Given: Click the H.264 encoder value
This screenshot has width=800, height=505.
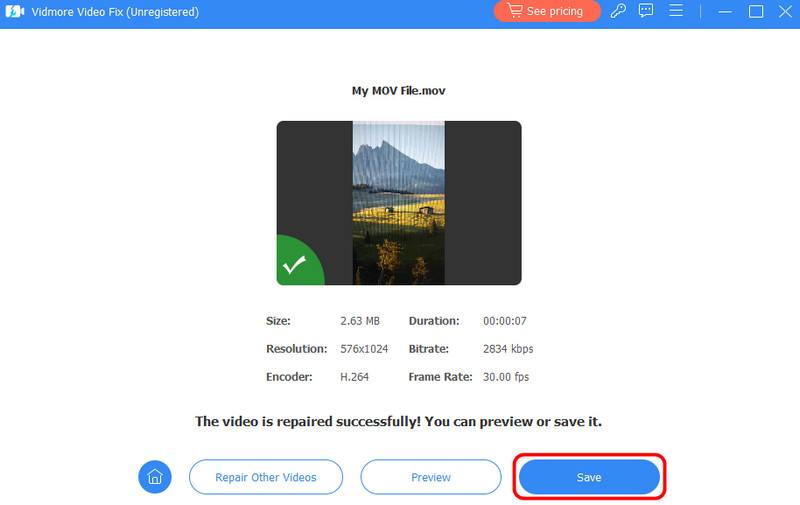Looking at the screenshot, I should [x=356, y=377].
